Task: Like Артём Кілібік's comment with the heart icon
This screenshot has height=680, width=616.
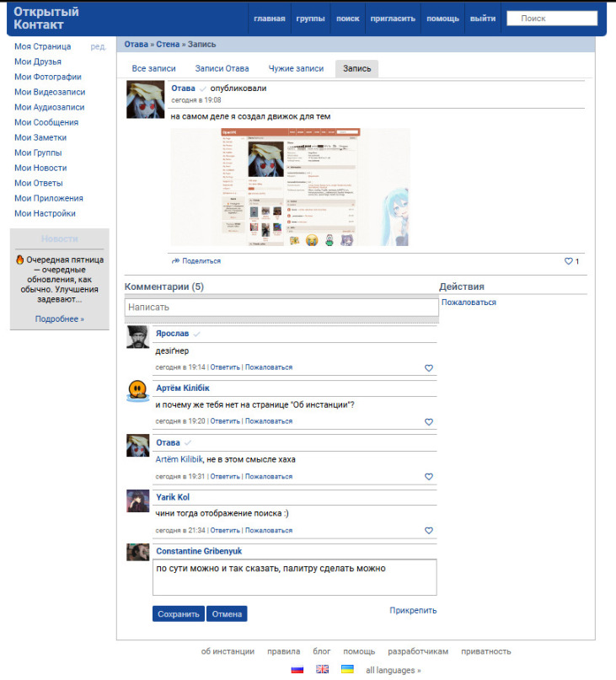Action: (429, 421)
